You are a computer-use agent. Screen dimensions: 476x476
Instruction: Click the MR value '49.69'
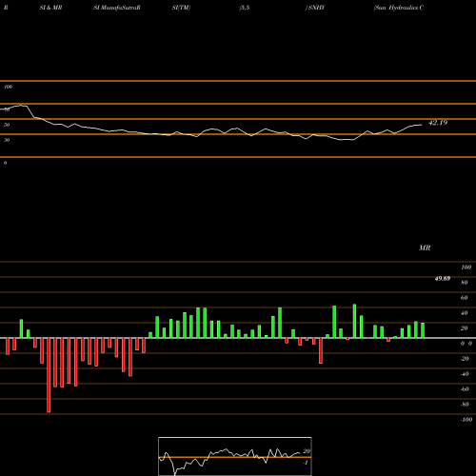443,279
